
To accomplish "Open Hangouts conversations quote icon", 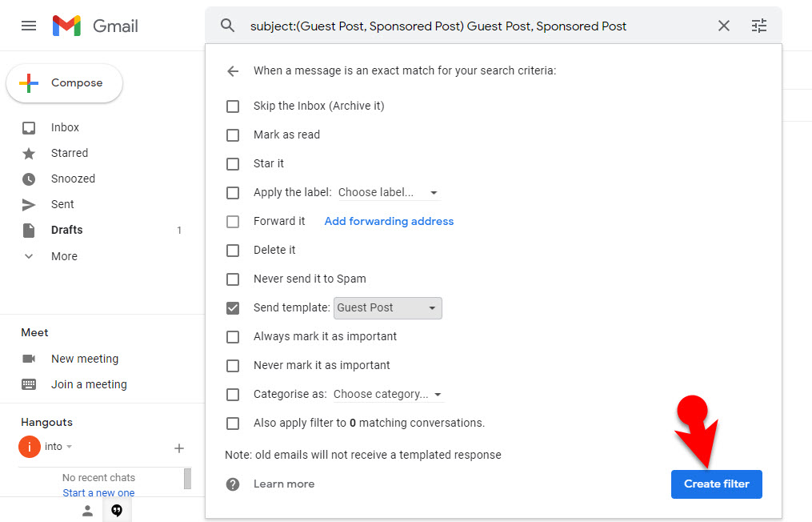I will point(117,511).
